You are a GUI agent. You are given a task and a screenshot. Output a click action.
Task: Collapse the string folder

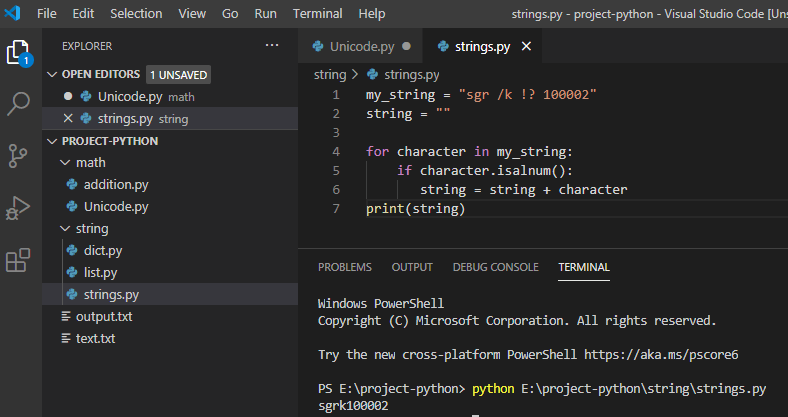coord(65,229)
